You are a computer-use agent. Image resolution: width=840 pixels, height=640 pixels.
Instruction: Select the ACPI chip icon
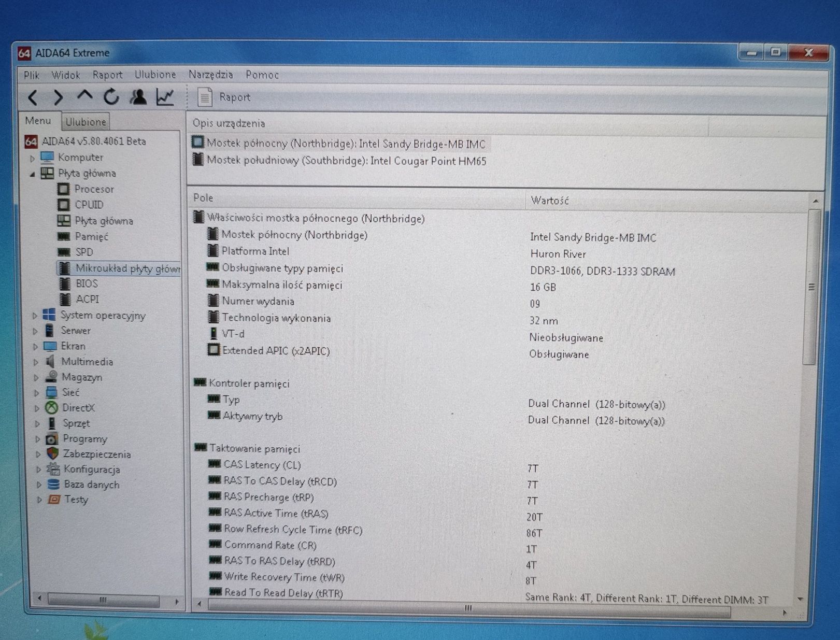click(65, 299)
